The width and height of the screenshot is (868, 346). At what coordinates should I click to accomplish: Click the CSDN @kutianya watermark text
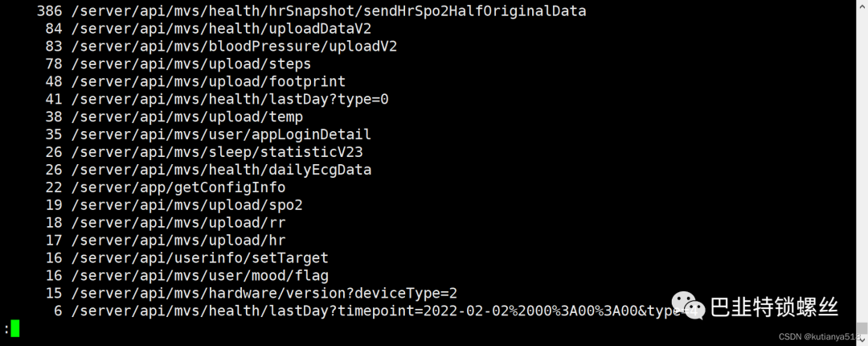(821, 336)
